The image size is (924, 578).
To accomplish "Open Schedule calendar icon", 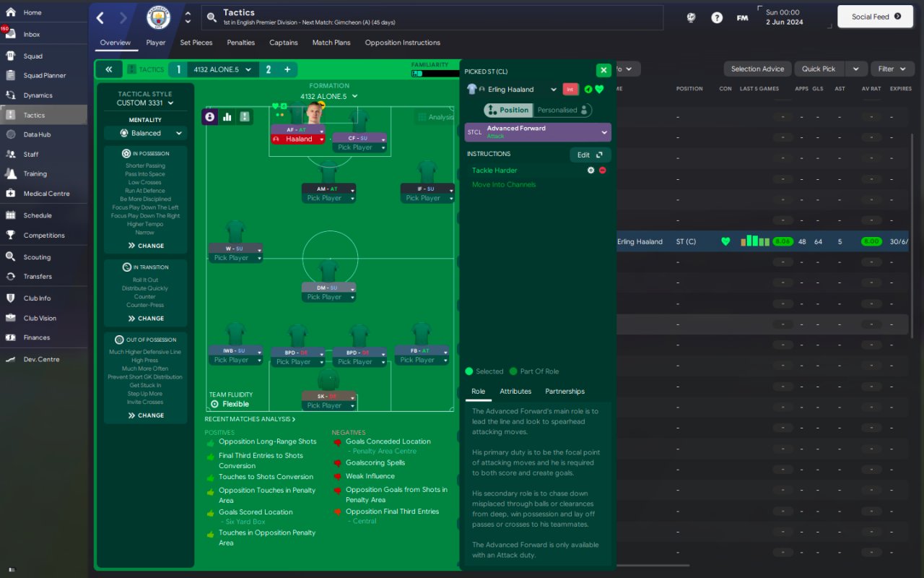I will point(10,215).
